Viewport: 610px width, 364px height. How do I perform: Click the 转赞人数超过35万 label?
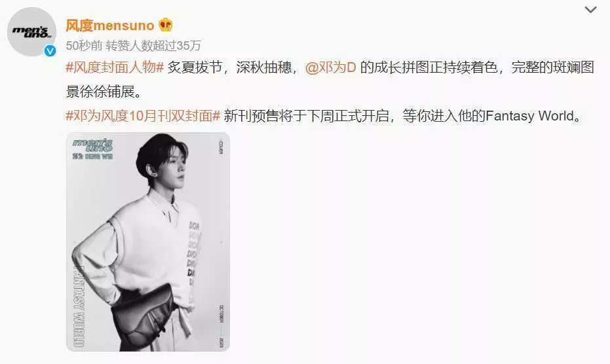[x=154, y=46]
